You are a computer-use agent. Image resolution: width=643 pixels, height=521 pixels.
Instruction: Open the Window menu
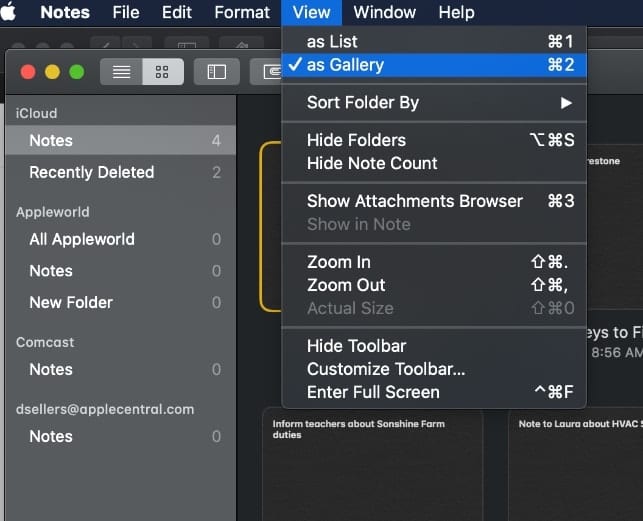click(385, 13)
